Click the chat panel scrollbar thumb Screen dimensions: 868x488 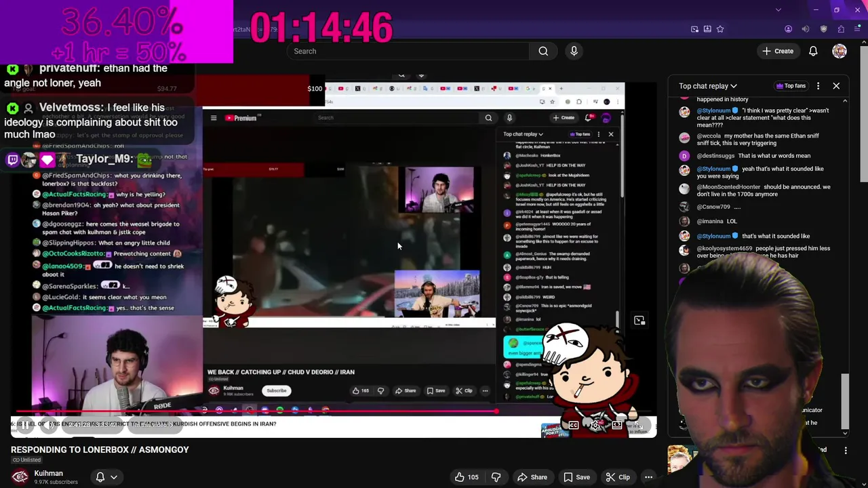click(845, 400)
